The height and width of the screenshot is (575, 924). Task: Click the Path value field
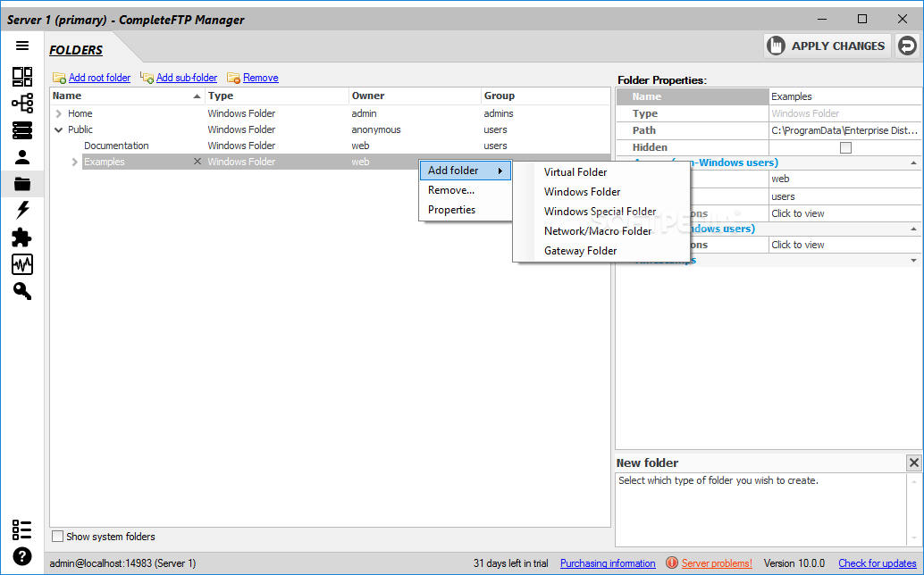845,130
